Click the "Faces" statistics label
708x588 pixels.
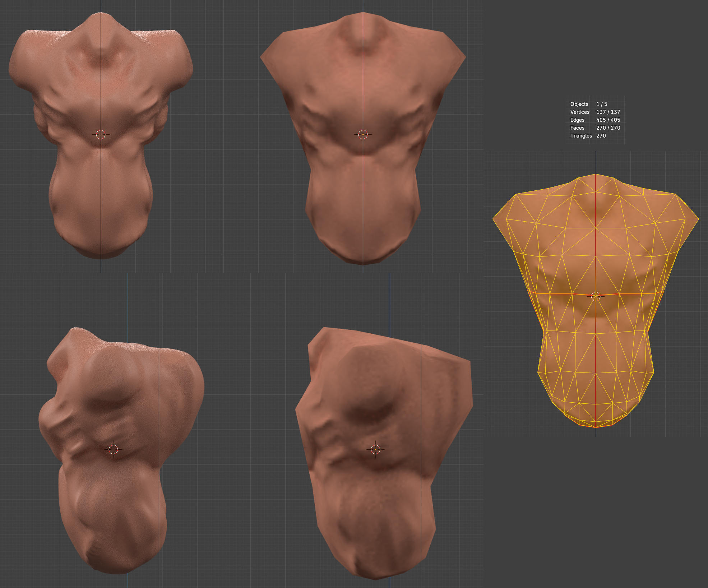577,128
